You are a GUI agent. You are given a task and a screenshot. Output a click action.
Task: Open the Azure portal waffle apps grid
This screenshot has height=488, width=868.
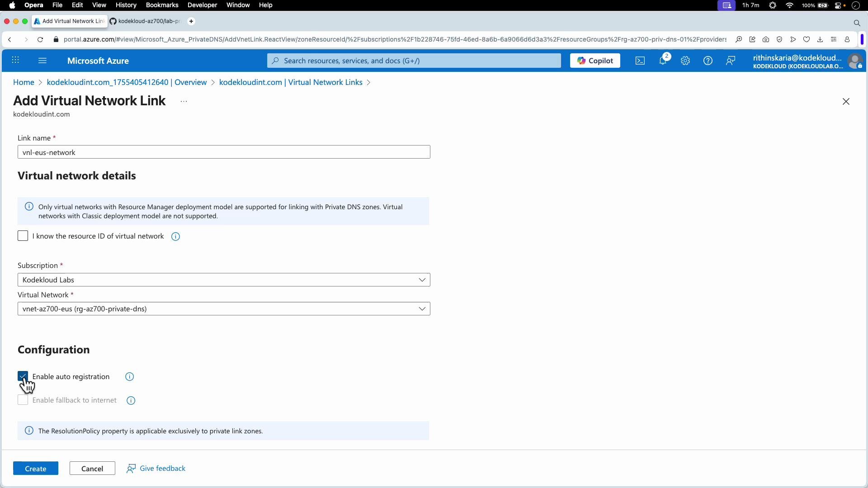coord(15,61)
